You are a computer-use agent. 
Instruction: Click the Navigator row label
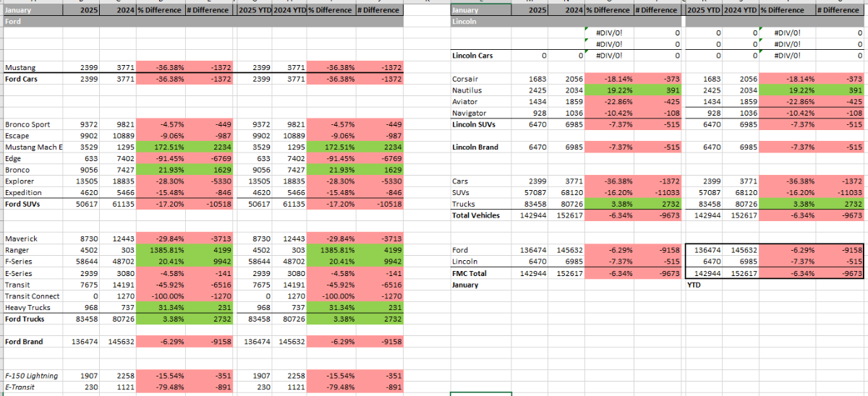(x=469, y=113)
